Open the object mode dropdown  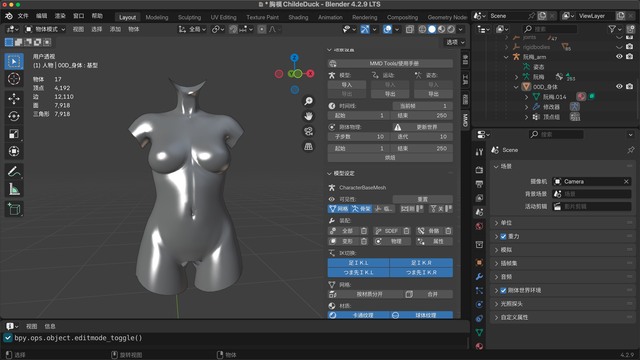pos(45,29)
